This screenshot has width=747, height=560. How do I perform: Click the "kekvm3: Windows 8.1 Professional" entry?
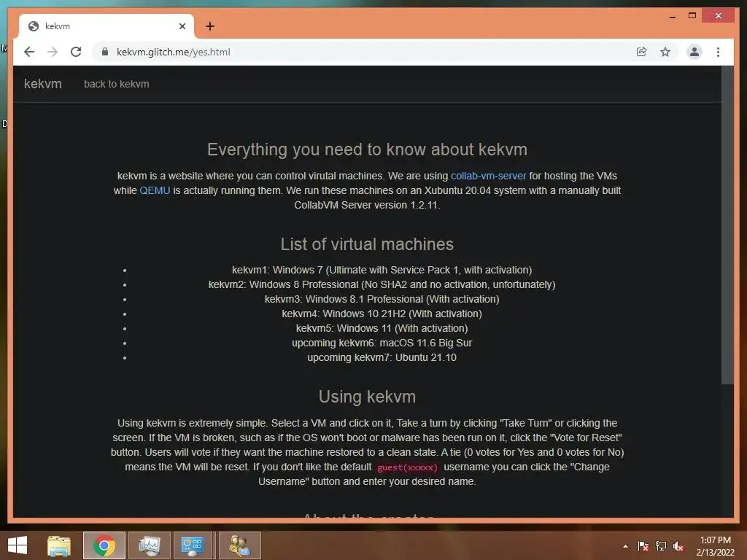coord(382,299)
